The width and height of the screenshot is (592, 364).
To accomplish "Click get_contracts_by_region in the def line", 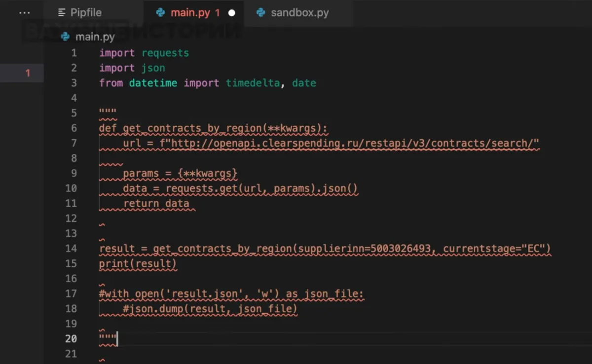I will point(192,128).
